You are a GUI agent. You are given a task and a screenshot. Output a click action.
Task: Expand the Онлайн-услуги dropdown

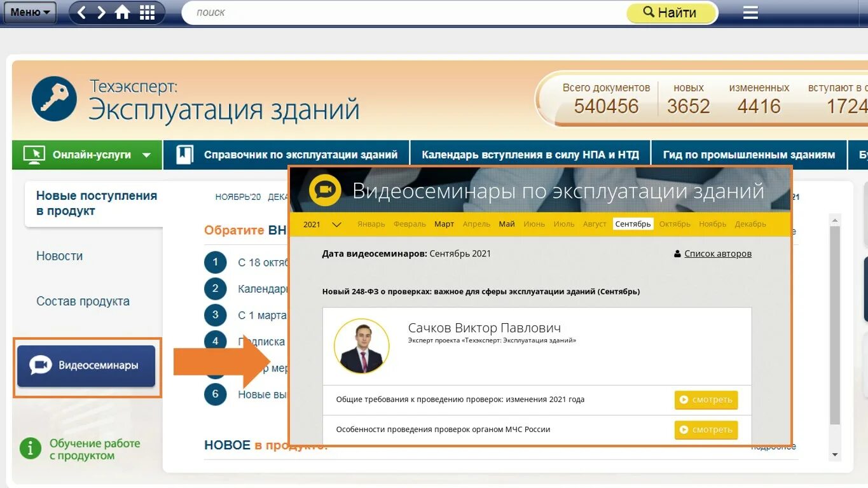click(87, 155)
